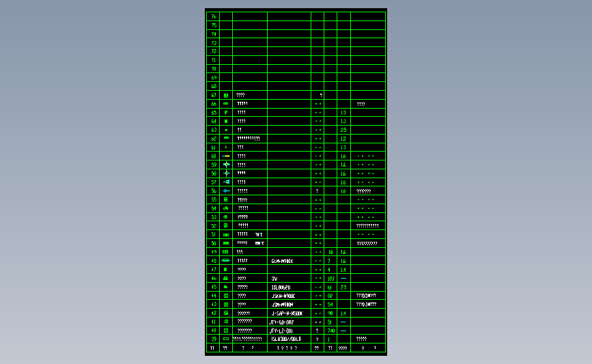
Task: Click the solid square symbol in row 47
Action: click(225, 270)
